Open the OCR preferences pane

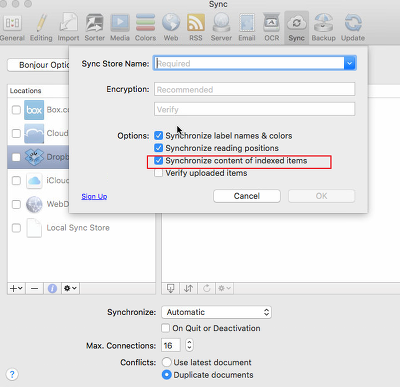click(272, 28)
